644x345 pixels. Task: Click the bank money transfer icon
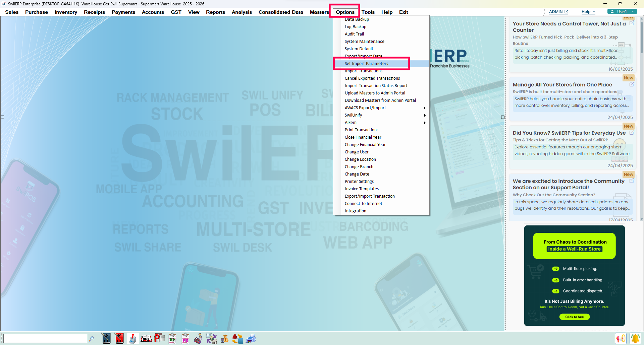click(211, 338)
